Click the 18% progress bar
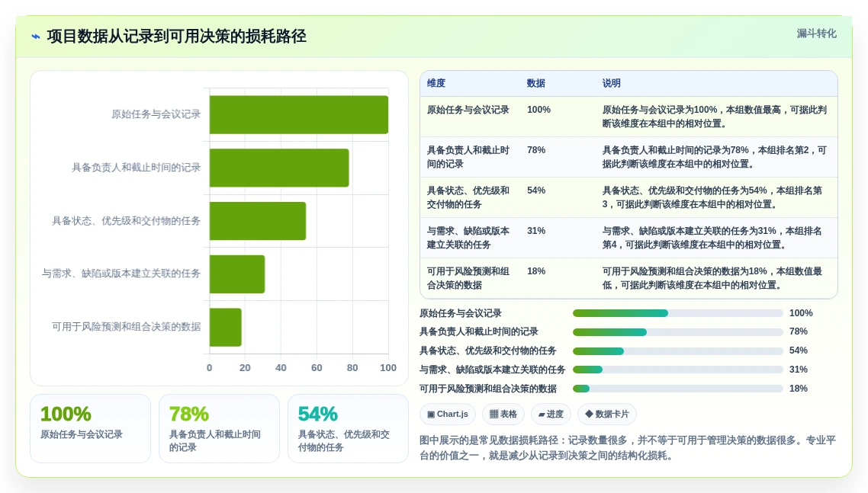This screenshot has width=868, height=493. (677, 389)
